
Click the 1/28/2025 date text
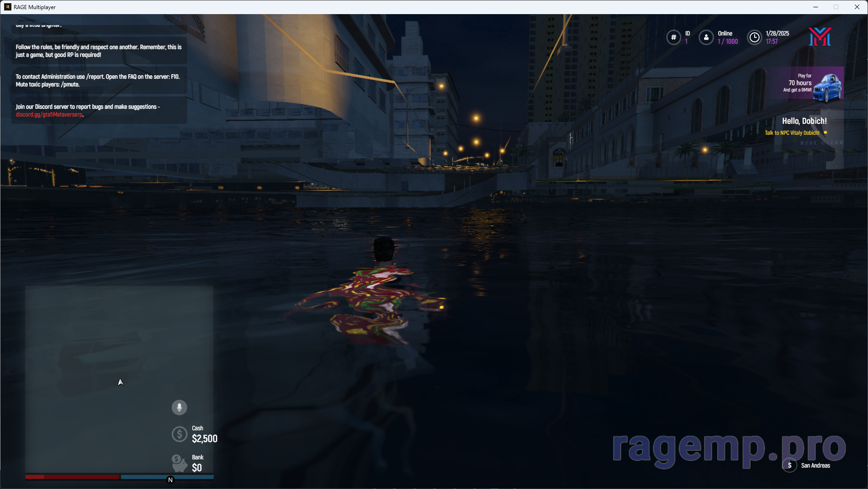pos(777,34)
